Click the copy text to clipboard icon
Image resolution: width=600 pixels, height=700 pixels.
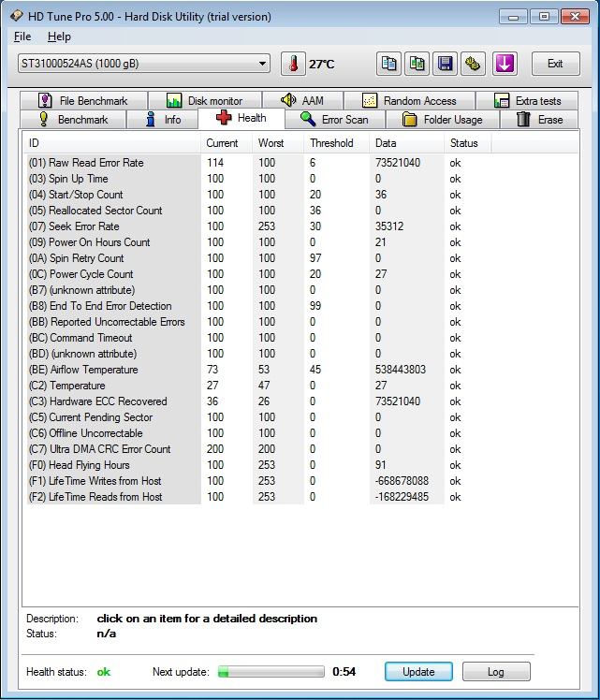tap(388, 64)
